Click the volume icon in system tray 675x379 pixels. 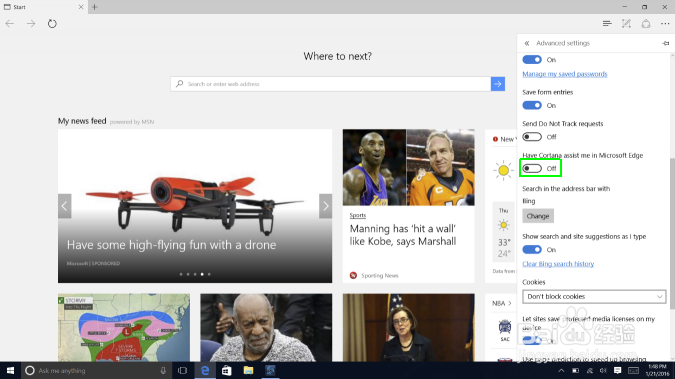coord(603,370)
